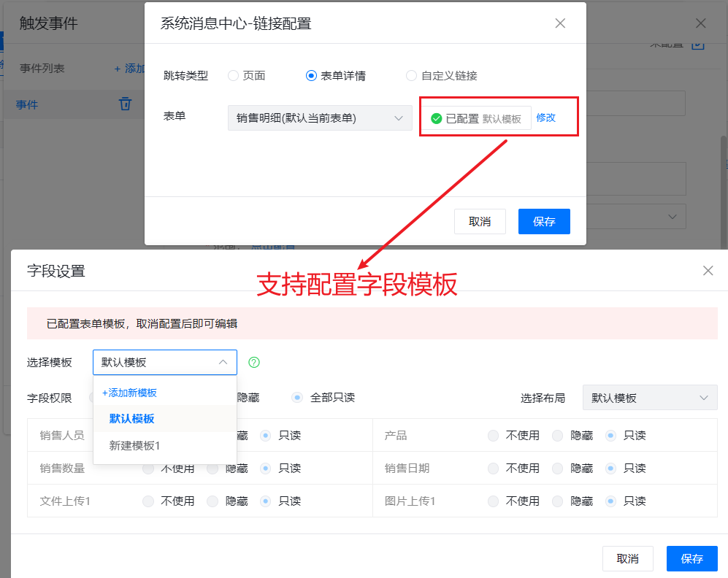
Task: Click the green 已配置 check icon
Action: (437, 118)
